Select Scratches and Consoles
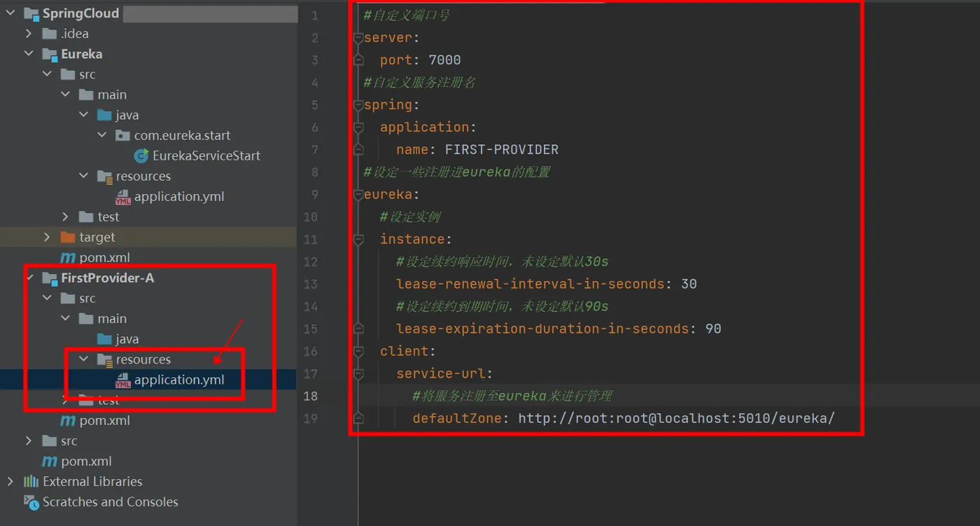Viewport: 980px width, 526px height. coord(110,502)
